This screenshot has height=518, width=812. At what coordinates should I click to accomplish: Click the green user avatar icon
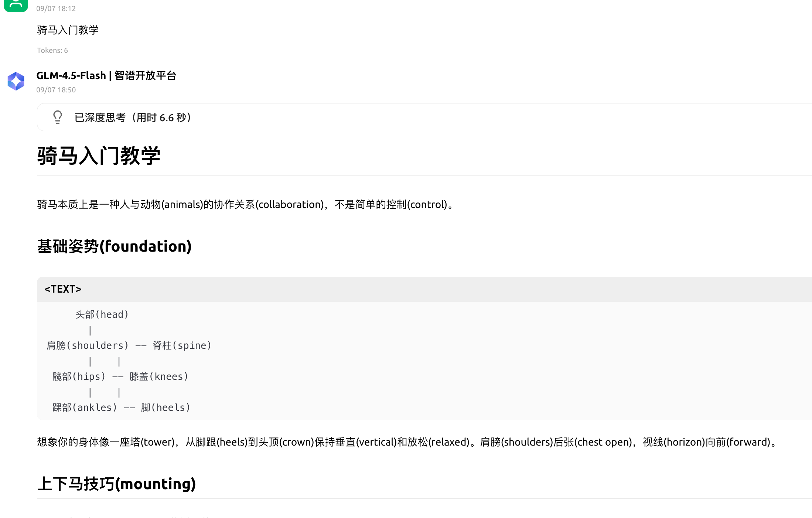[16, 5]
